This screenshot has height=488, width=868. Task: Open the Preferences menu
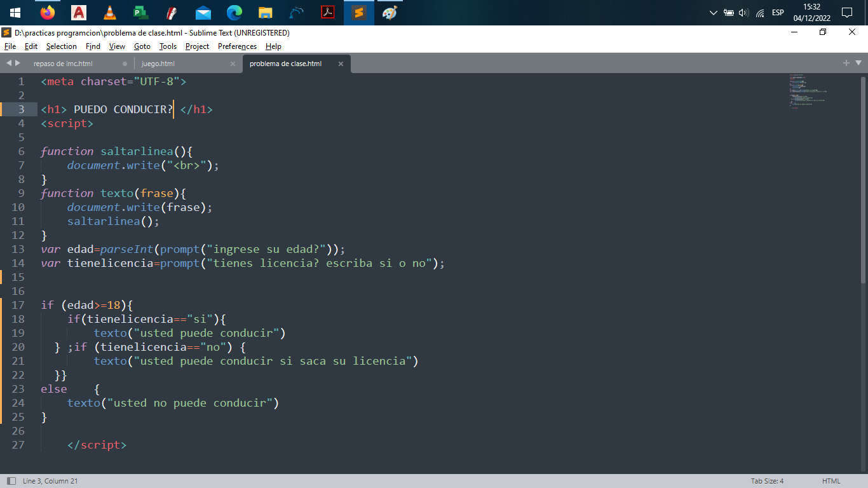pyautogui.click(x=237, y=46)
